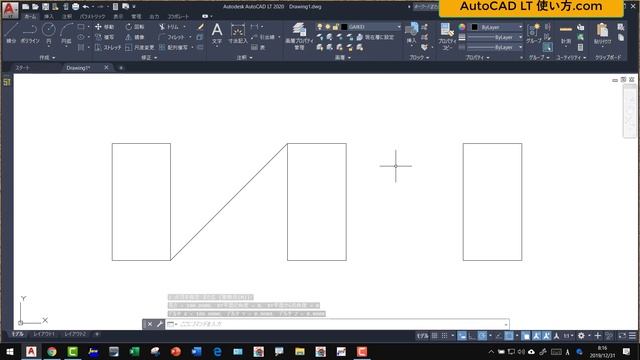This screenshot has height=360, width=640.
Task: Select the Erase pencil-eraser icon
Action: (x=200, y=27)
